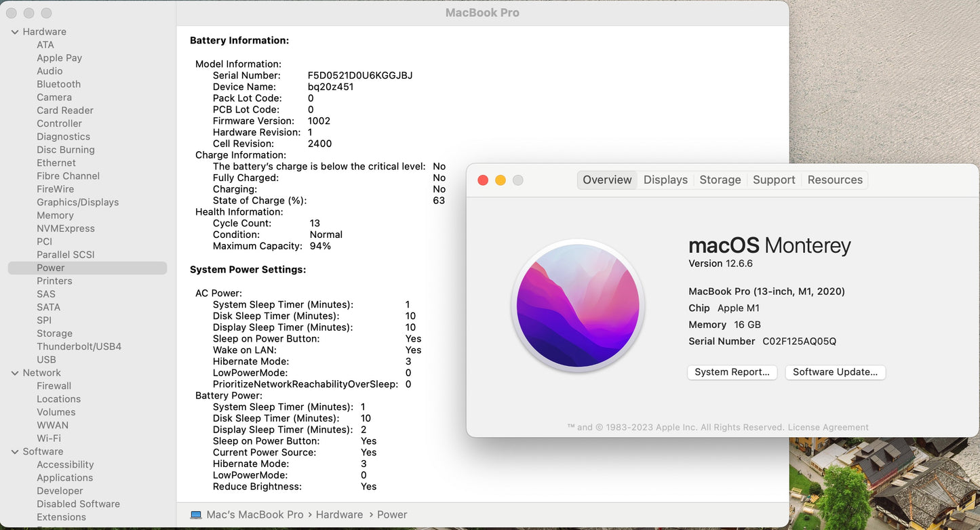Select Firewall under Network
This screenshot has width=980, height=530.
click(54, 386)
